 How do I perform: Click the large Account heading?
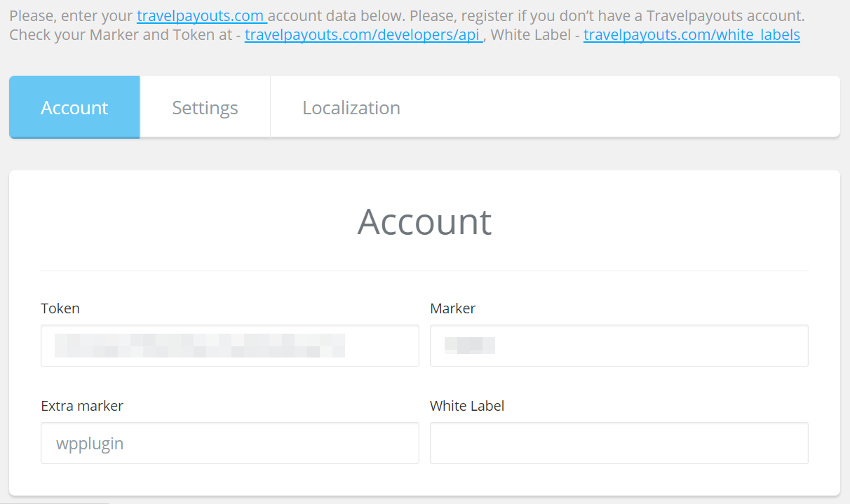point(424,222)
